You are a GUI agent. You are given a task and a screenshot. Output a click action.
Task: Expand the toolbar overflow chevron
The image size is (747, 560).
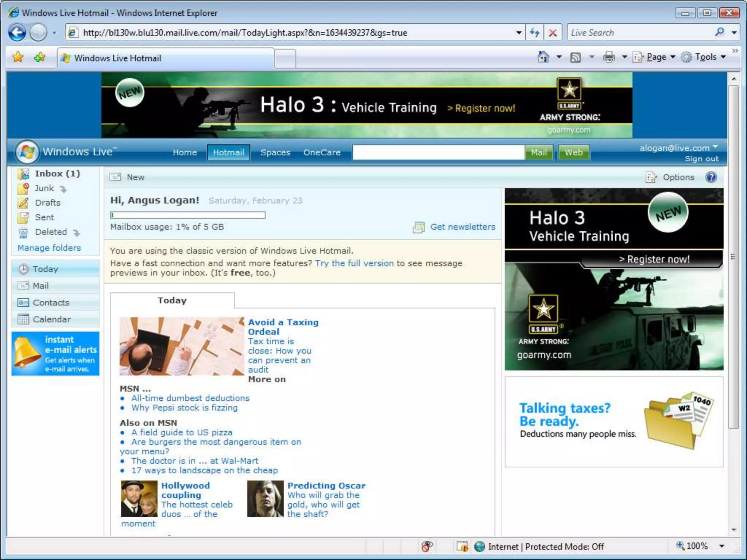coord(735,51)
